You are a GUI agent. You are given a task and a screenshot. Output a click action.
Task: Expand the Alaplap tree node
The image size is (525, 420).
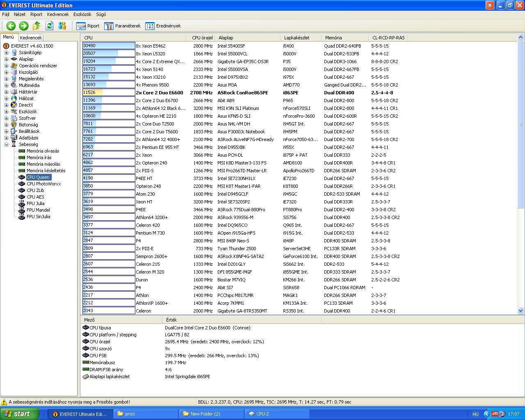click(6, 59)
